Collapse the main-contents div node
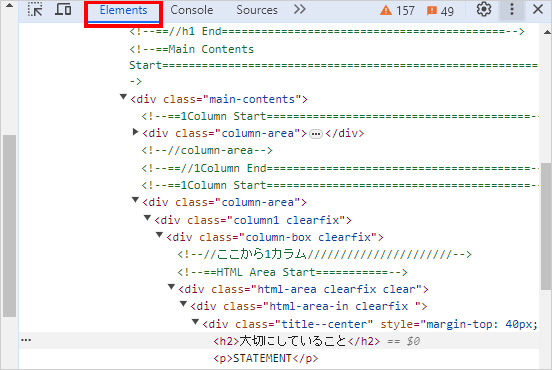 click(x=123, y=96)
